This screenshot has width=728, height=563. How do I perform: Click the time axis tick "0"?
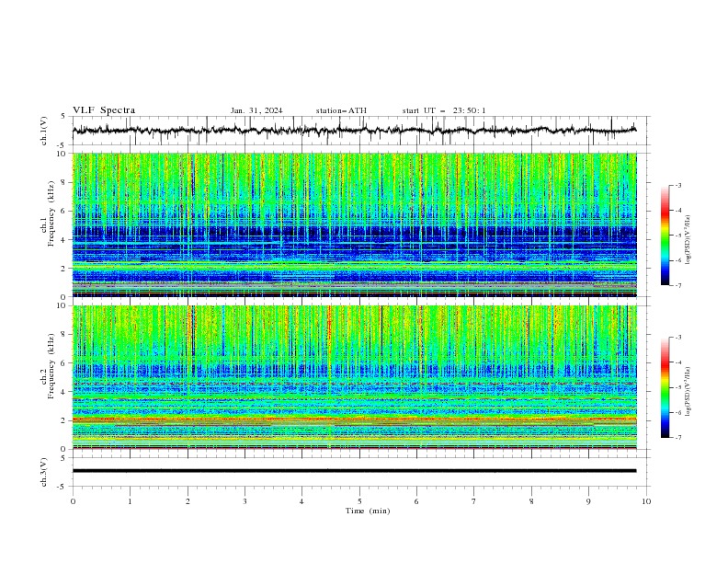[73, 501]
